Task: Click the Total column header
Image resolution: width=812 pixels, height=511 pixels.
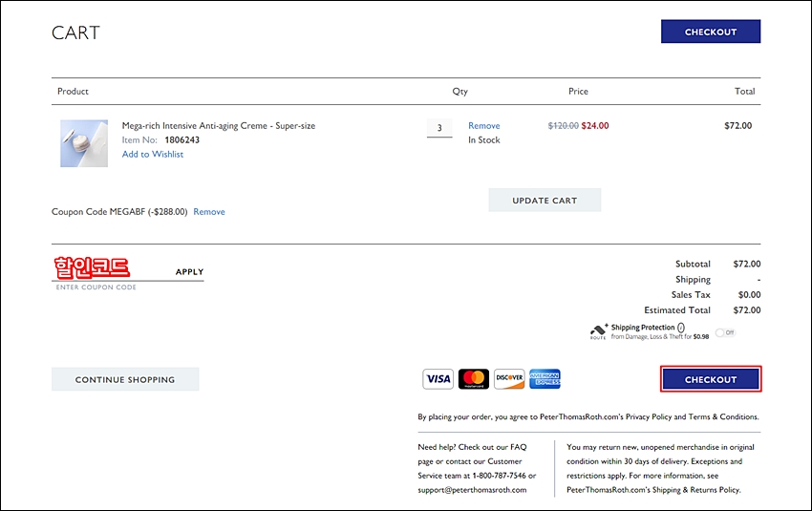Action: tap(745, 91)
